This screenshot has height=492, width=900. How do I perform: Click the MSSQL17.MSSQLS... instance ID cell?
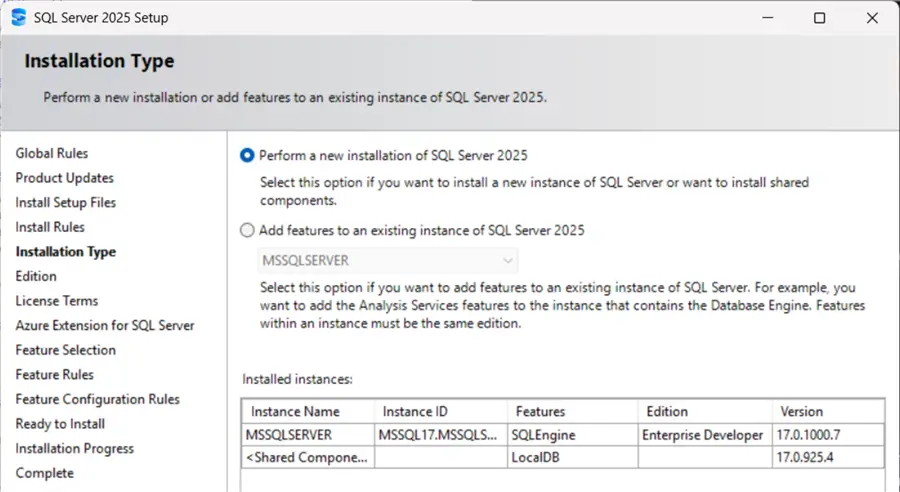[x=441, y=435]
